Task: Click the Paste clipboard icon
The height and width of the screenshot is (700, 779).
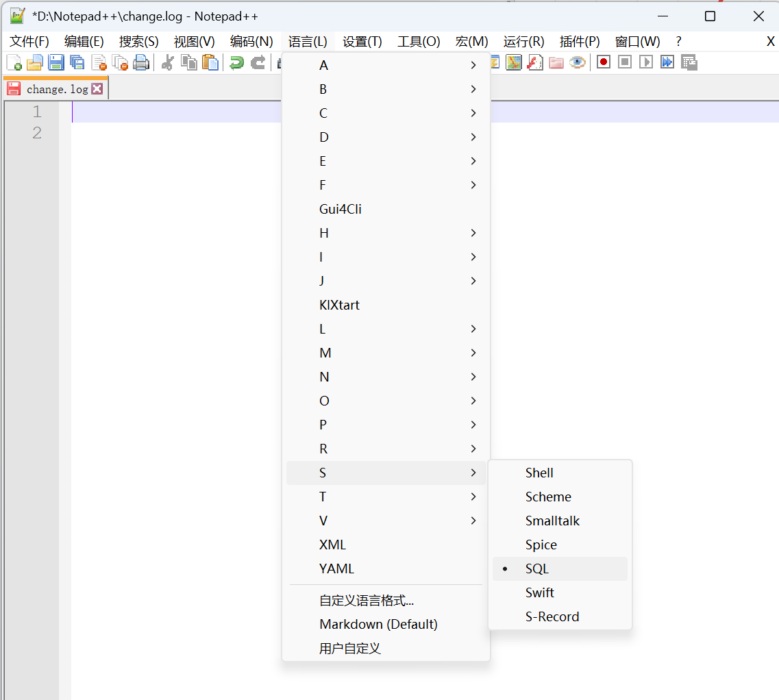Action: pos(211,62)
